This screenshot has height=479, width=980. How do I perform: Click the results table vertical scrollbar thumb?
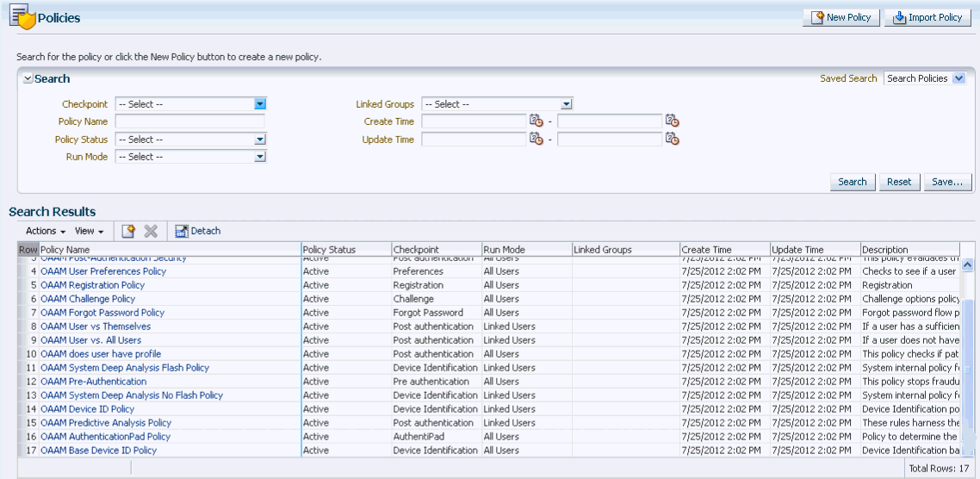click(x=967, y=372)
